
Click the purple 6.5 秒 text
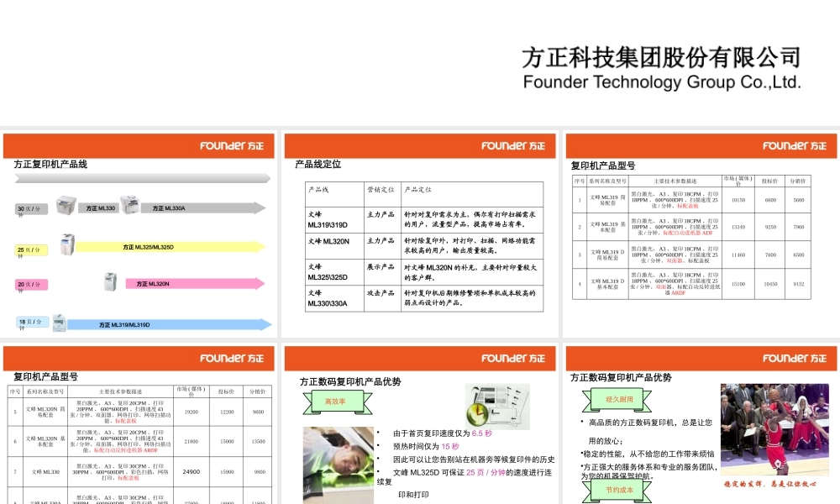tap(481, 433)
